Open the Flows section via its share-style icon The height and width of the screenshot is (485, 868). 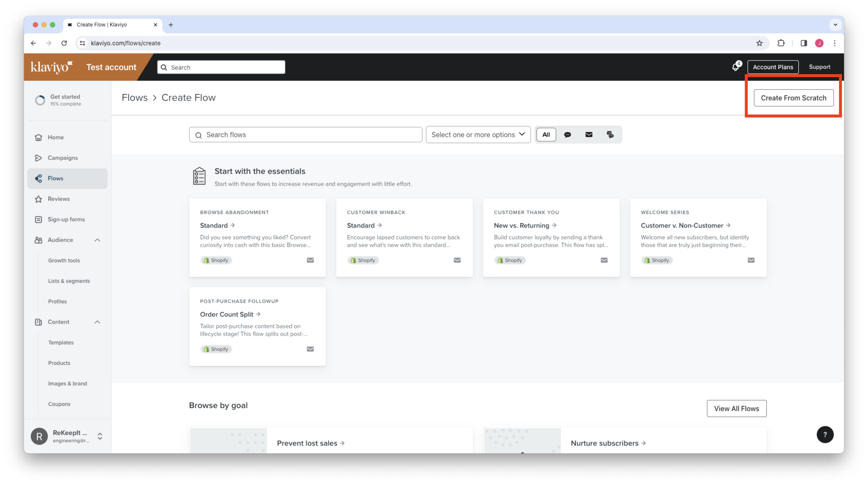click(x=38, y=178)
